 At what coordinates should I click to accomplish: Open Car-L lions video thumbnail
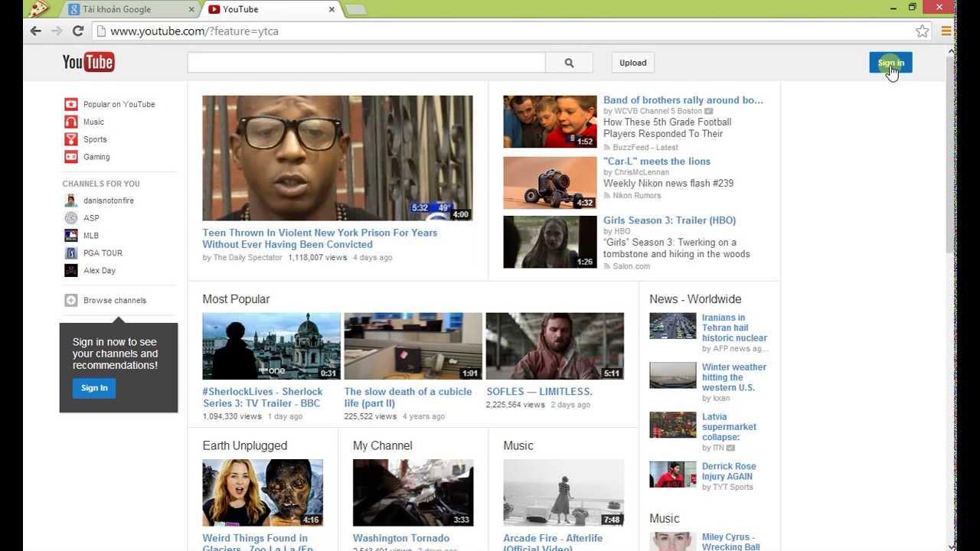[550, 183]
